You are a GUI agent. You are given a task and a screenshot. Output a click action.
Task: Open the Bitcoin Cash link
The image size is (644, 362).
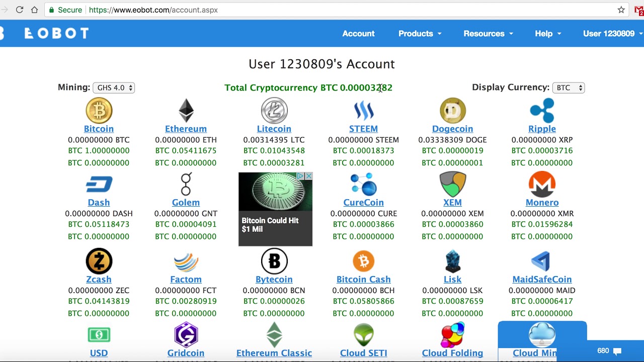coord(363,279)
